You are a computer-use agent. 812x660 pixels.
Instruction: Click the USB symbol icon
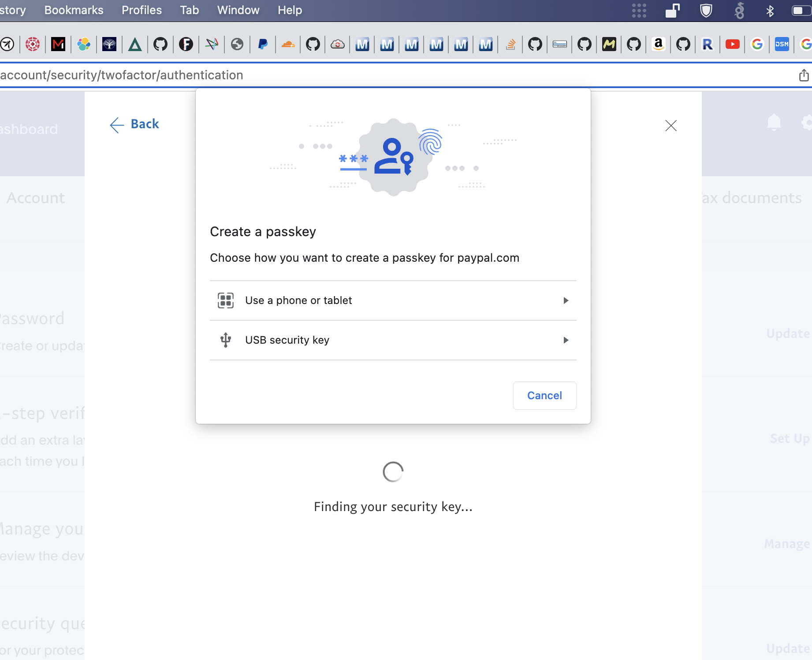(x=226, y=340)
